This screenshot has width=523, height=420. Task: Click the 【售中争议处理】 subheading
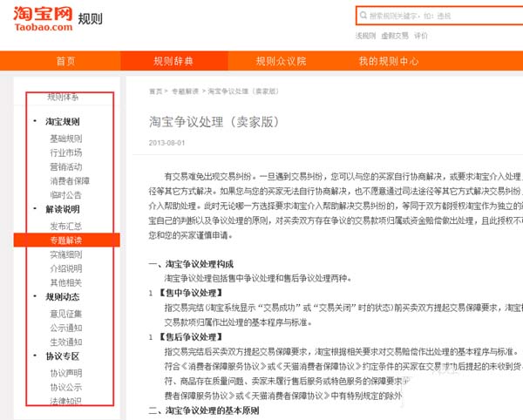pyautogui.click(x=190, y=294)
